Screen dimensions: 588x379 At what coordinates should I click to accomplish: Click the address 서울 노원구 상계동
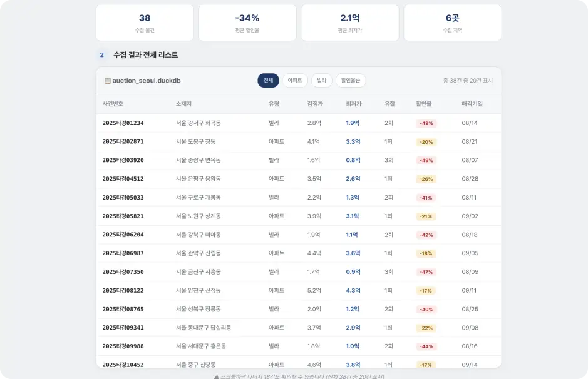coord(199,216)
